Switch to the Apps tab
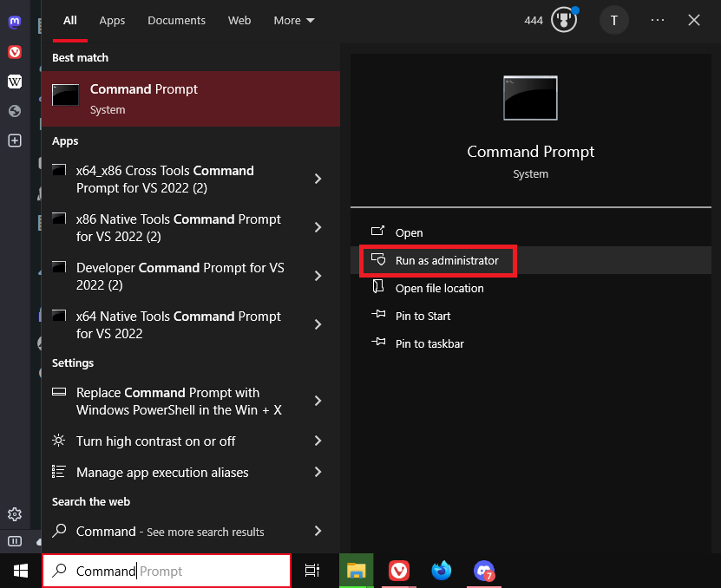Screen dimensions: 721x588 coord(112,20)
